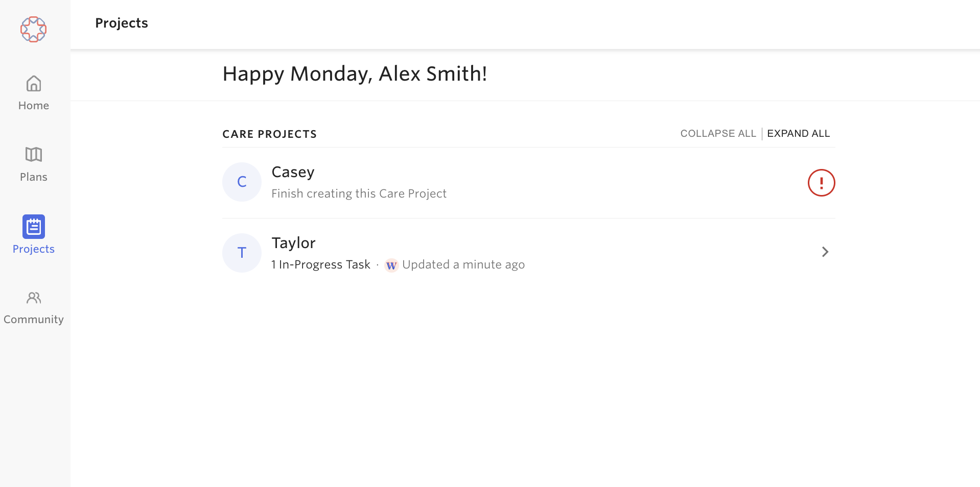Expand all care projects
Viewport: 980px width, 487px height.
tap(798, 134)
